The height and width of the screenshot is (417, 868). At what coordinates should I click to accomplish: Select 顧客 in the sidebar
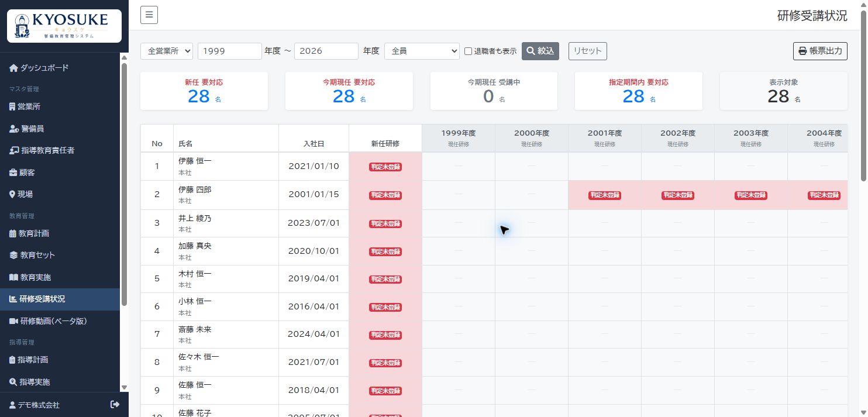coord(22,173)
